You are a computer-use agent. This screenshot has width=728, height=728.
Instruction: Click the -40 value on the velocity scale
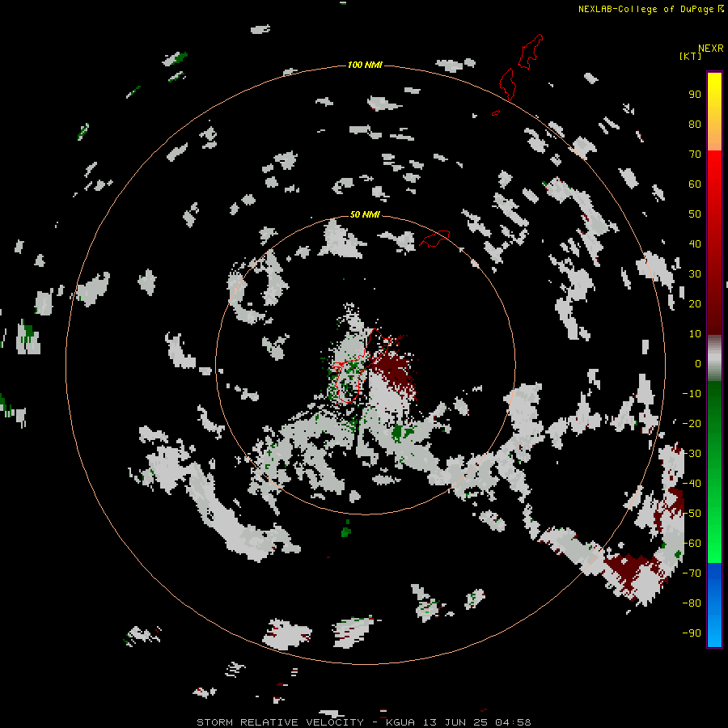[692, 484]
